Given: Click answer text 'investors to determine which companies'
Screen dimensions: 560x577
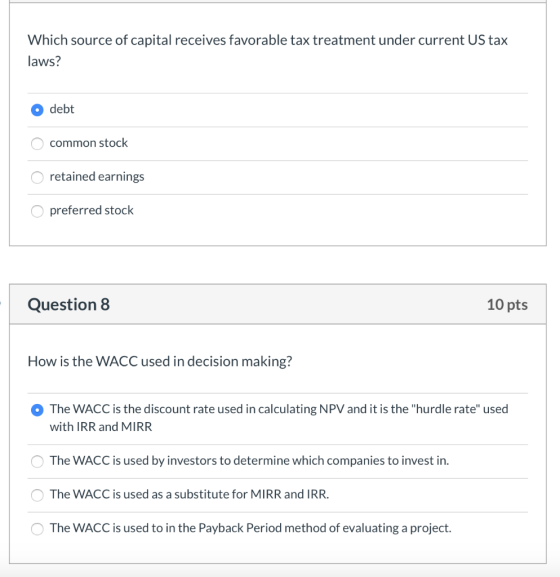Looking at the screenshot, I should (x=249, y=461).
